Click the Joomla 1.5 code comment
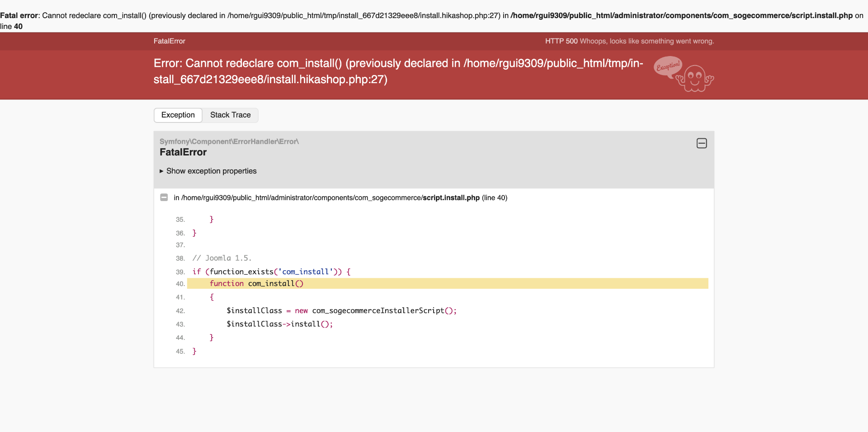 (x=222, y=258)
